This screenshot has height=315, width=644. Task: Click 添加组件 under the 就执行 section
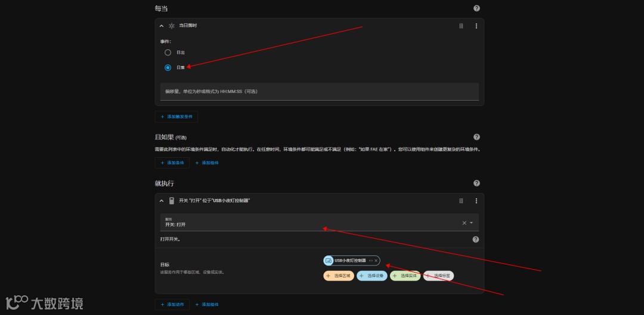tap(207, 305)
